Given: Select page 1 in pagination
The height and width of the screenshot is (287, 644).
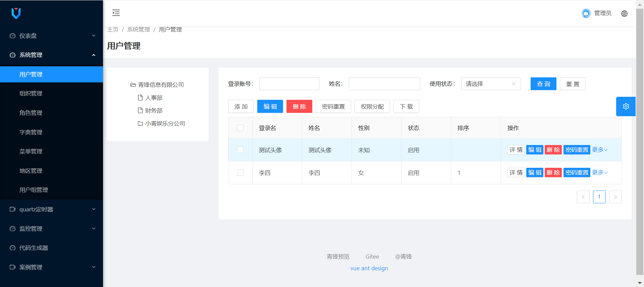Looking at the screenshot, I should coord(599,197).
